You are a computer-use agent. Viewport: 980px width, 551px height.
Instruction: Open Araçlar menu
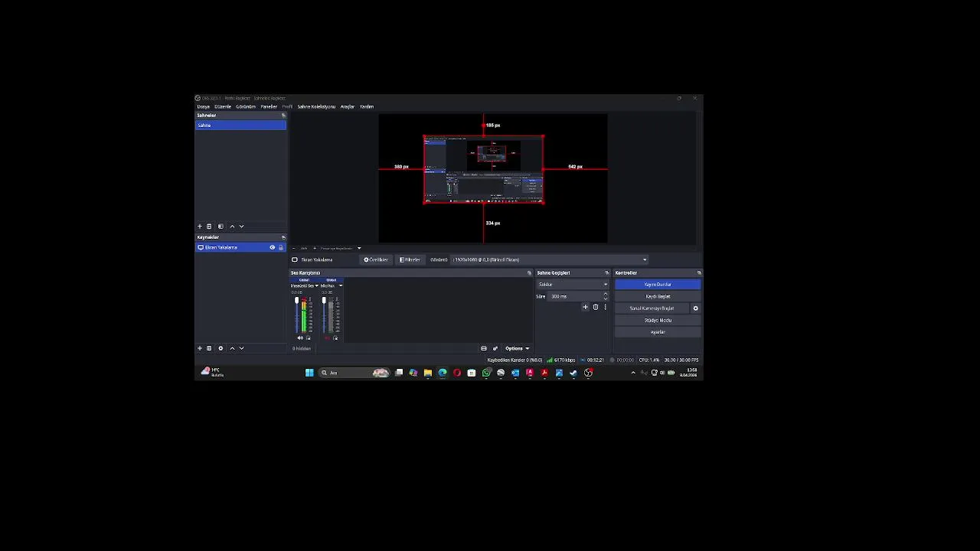click(348, 107)
